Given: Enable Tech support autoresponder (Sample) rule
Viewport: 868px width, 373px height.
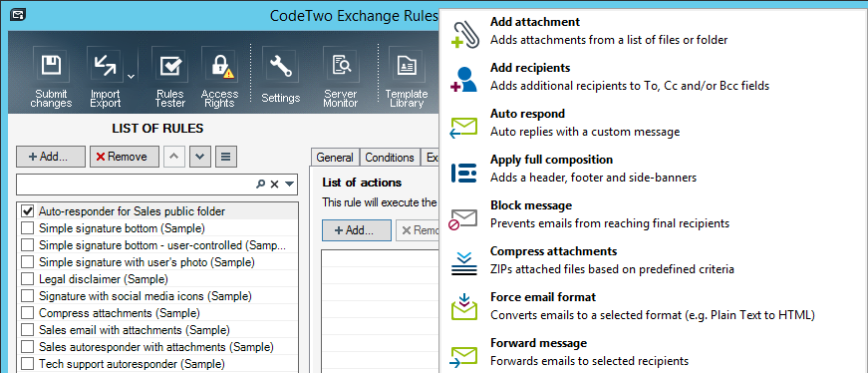Looking at the screenshot, I should click(x=27, y=364).
